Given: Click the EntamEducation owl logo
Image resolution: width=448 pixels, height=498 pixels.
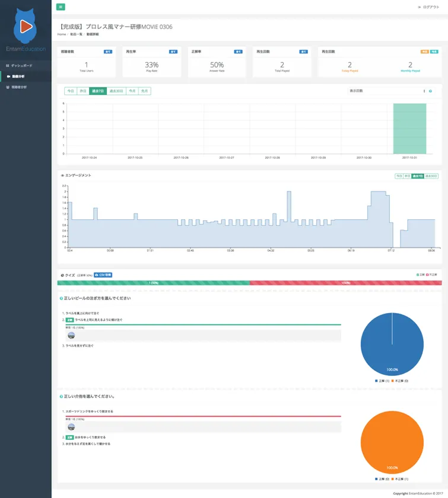Looking at the screenshot, I should click(x=26, y=25).
